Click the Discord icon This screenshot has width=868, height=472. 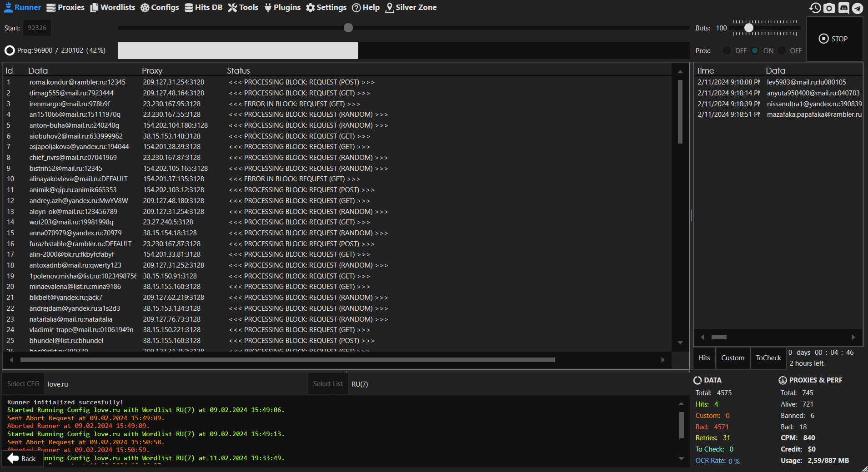coord(843,8)
